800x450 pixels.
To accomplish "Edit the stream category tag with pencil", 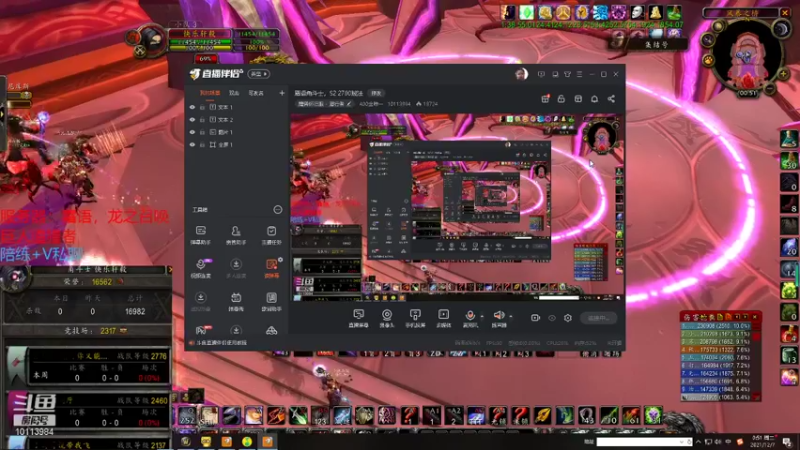I will [349, 104].
